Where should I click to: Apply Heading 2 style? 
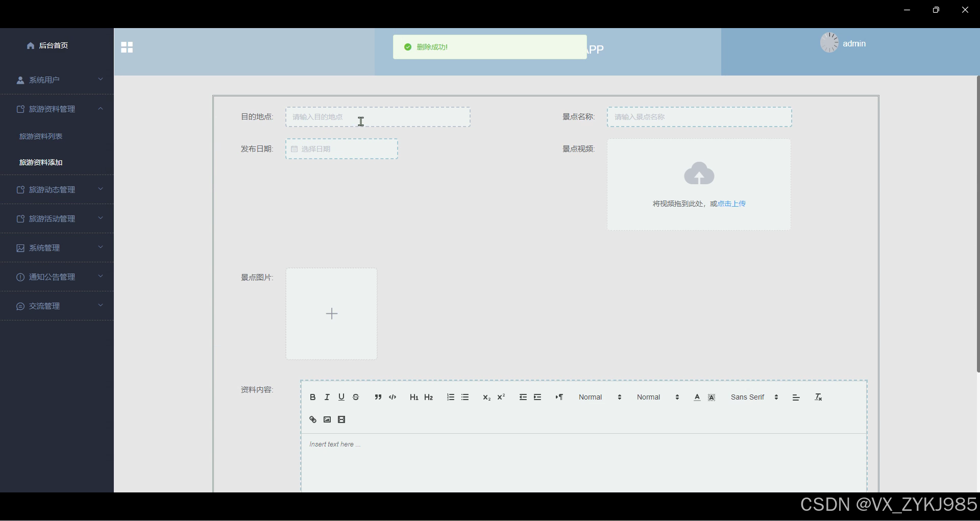coord(429,397)
